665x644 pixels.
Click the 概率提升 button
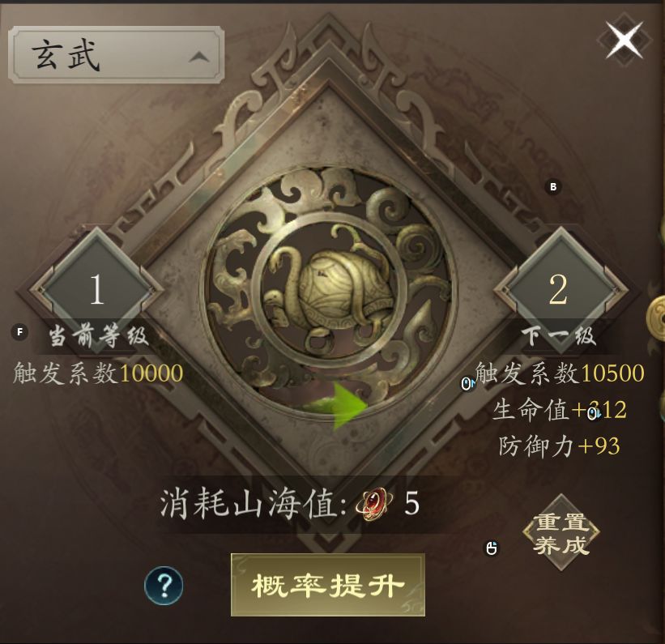[x=328, y=585]
